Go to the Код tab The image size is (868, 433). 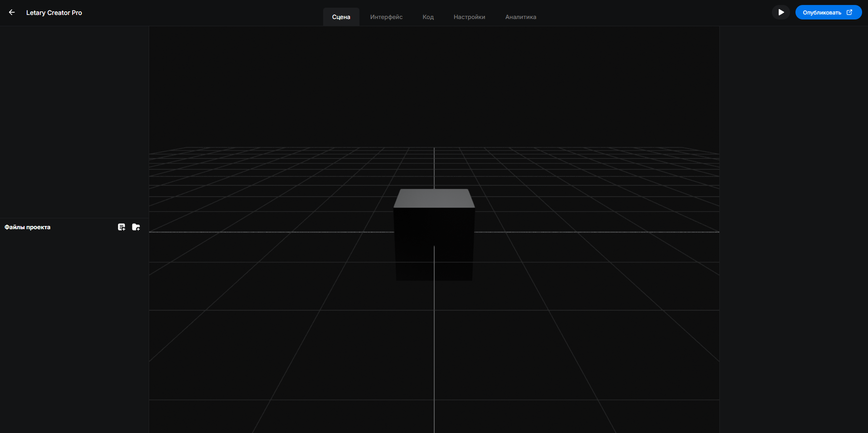pyautogui.click(x=428, y=17)
